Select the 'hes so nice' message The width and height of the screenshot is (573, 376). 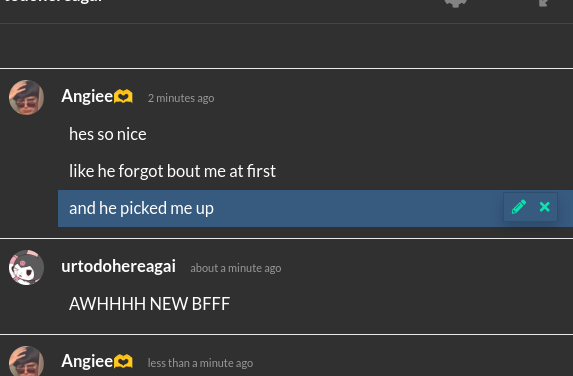point(108,134)
